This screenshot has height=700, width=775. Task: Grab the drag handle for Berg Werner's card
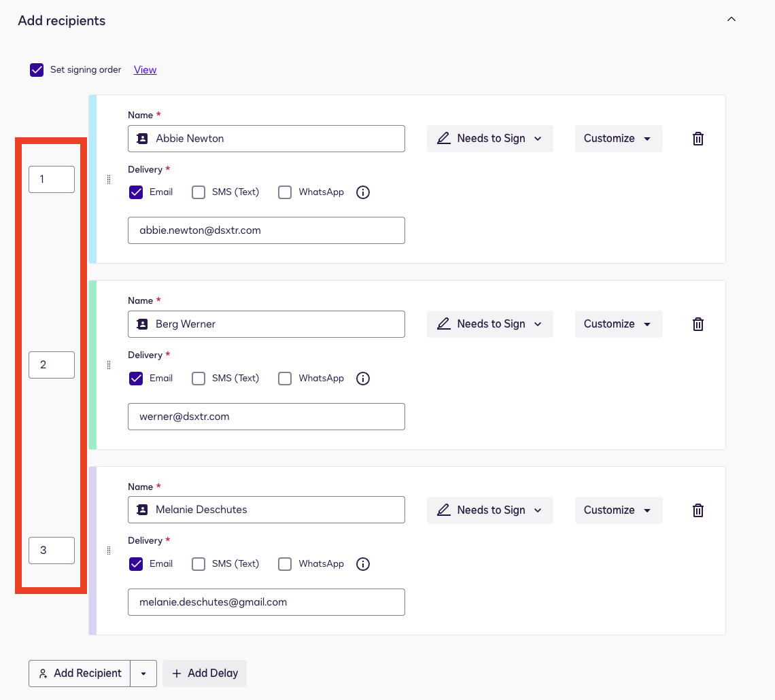[x=109, y=365]
